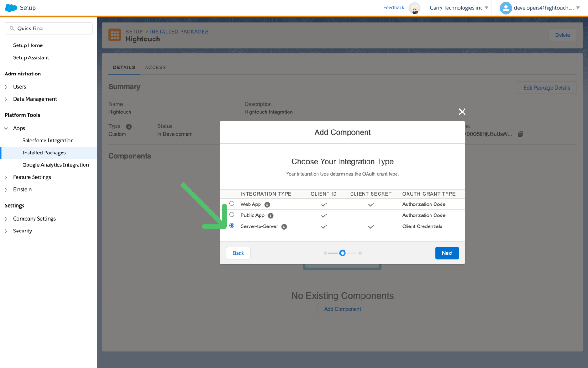The height and width of the screenshot is (368, 588).
Task: Click Installed Packages breadcrumb link
Action: [179, 32]
